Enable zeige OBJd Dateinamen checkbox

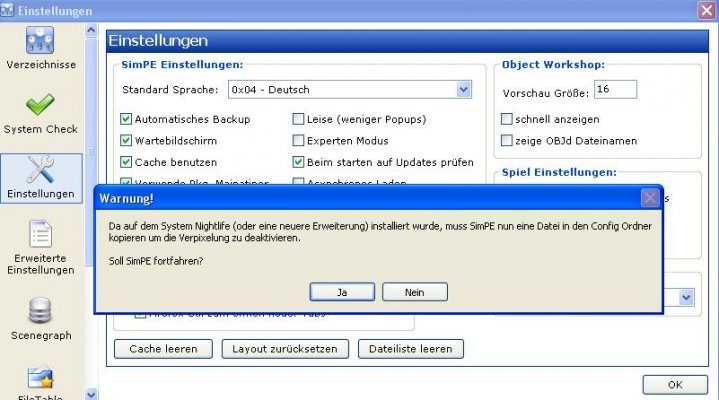(x=507, y=140)
